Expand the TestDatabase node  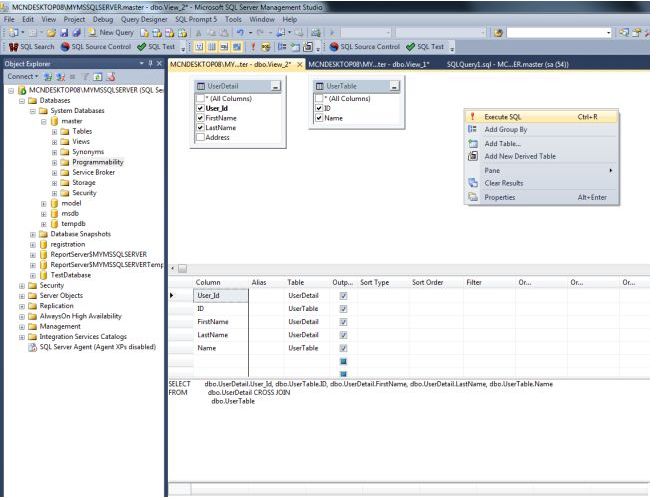[33, 276]
